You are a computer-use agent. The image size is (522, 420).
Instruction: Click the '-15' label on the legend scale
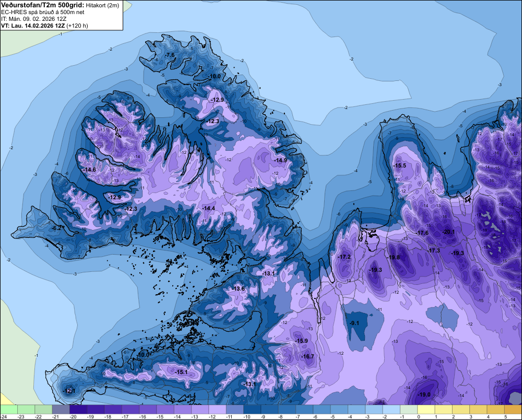coord(160,417)
